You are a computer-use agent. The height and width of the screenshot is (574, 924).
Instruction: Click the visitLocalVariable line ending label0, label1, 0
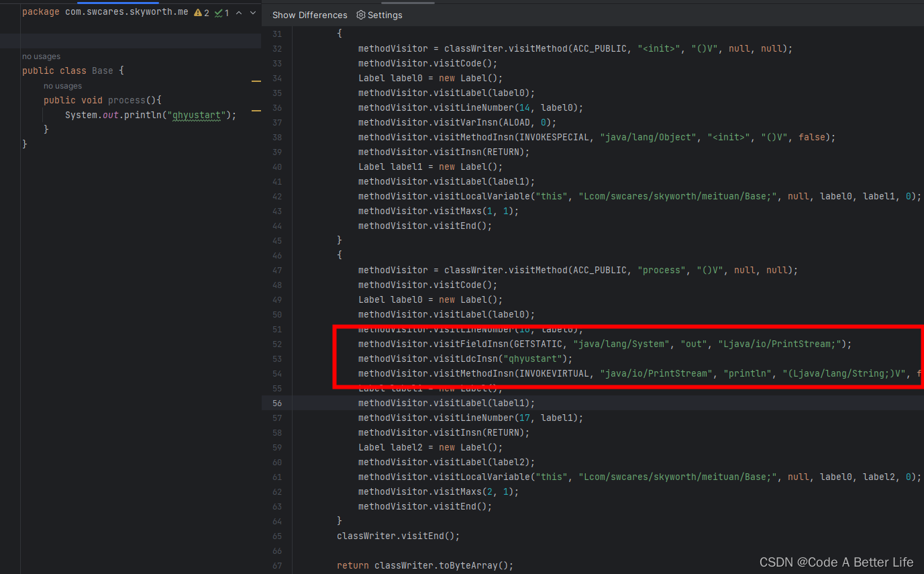[639, 197]
